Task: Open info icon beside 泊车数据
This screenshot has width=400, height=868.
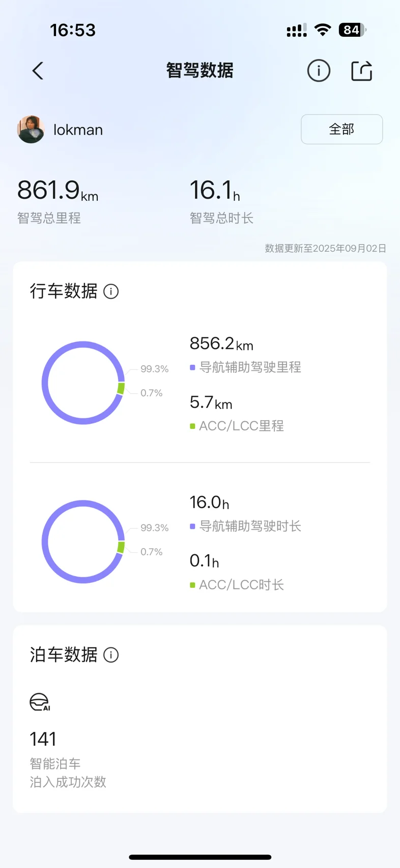Action: [111, 655]
